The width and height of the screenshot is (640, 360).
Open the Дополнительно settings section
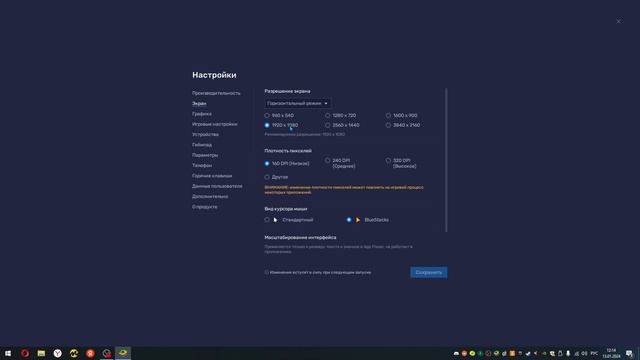(x=210, y=196)
